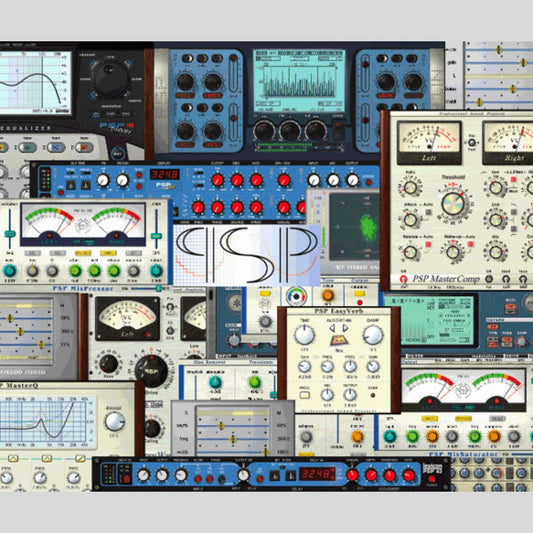Click the Link knob on PSP MasterComp
This screenshot has height=533, width=533.
(x=496, y=220)
